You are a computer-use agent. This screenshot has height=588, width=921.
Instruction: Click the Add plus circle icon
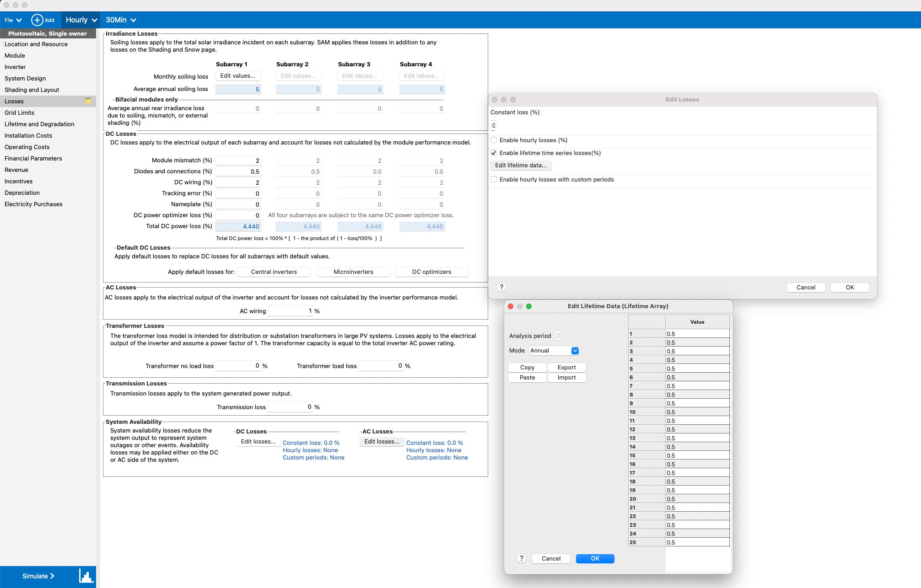tap(37, 20)
